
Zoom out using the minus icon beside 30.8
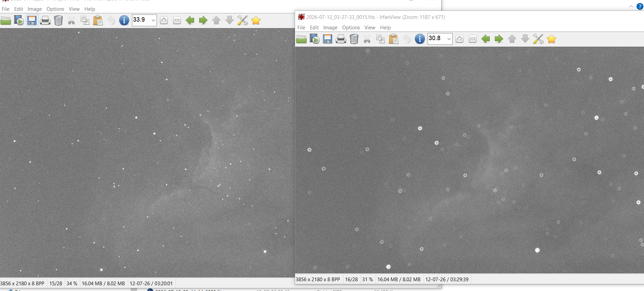pyautogui.click(x=473, y=39)
